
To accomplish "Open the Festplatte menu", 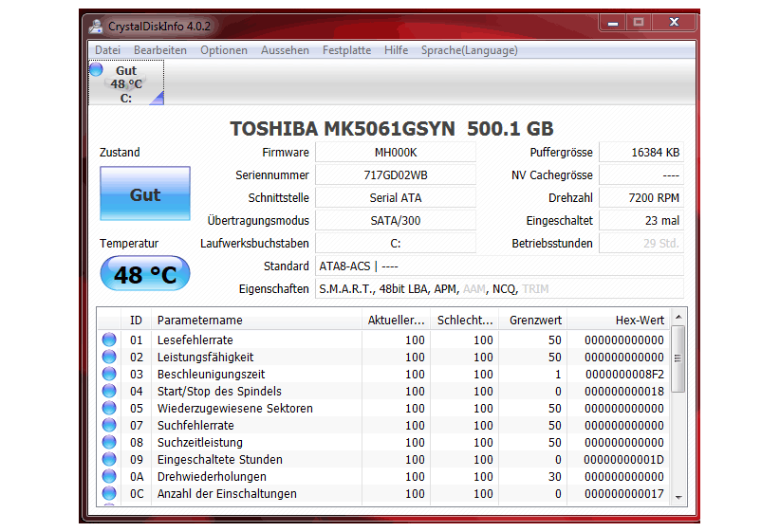I will point(346,50).
